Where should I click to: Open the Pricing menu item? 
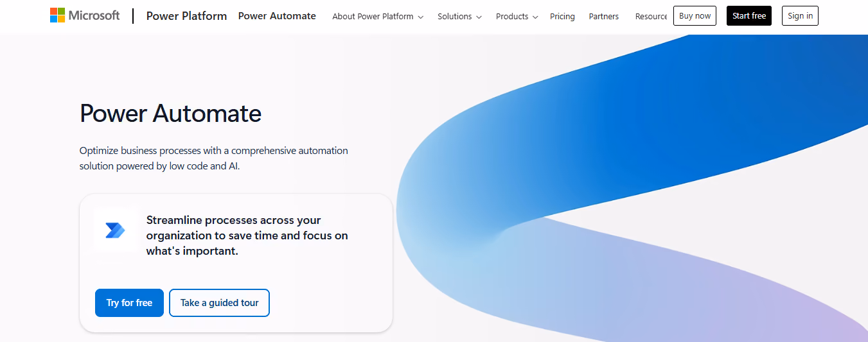[562, 17]
